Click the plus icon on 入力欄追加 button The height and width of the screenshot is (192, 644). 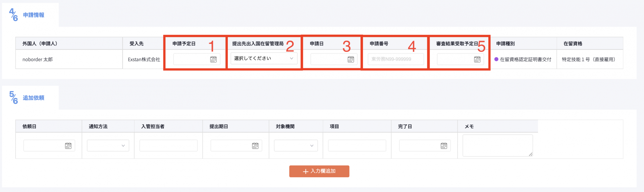[x=306, y=171]
